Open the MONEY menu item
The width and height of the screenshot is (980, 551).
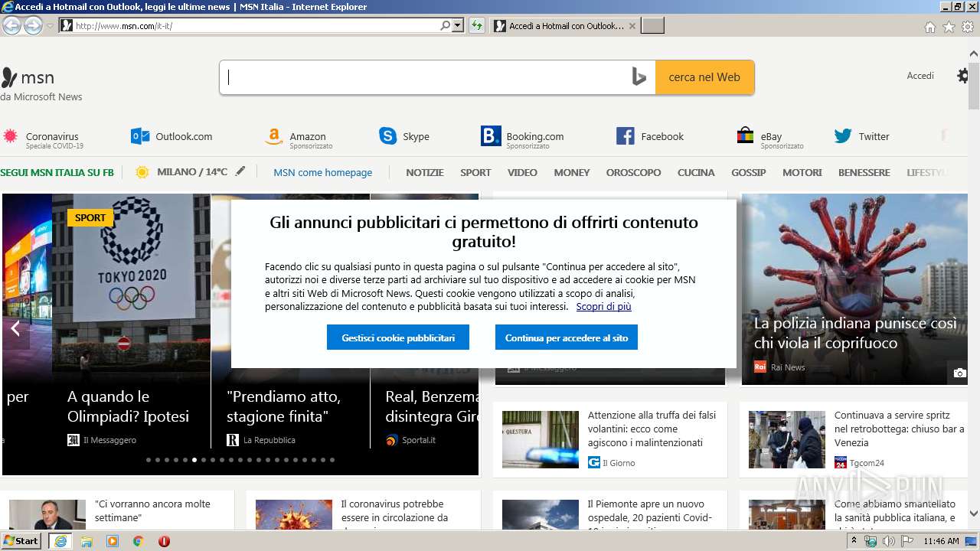(x=572, y=172)
